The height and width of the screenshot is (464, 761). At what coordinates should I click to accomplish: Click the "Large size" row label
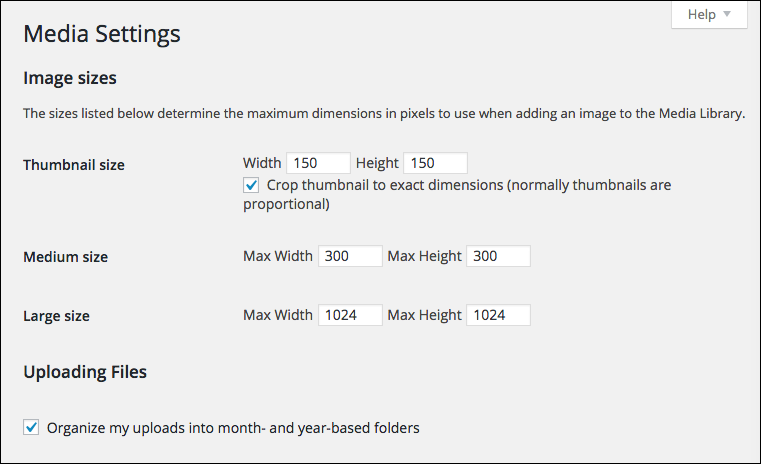[56, 316]
